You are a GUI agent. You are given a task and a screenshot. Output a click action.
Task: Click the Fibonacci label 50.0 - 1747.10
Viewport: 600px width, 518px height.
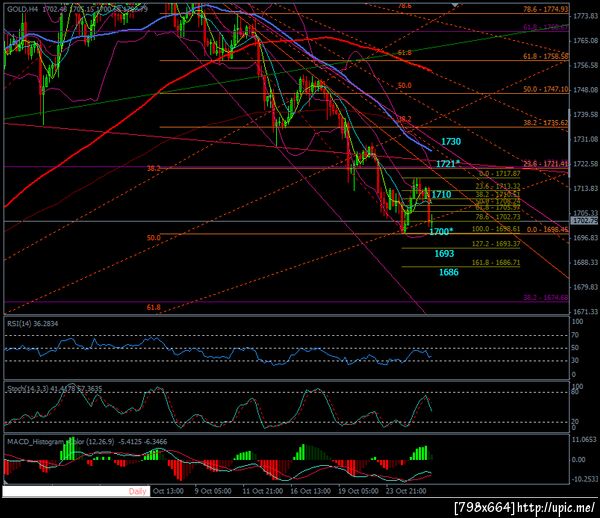pos(546,89)
